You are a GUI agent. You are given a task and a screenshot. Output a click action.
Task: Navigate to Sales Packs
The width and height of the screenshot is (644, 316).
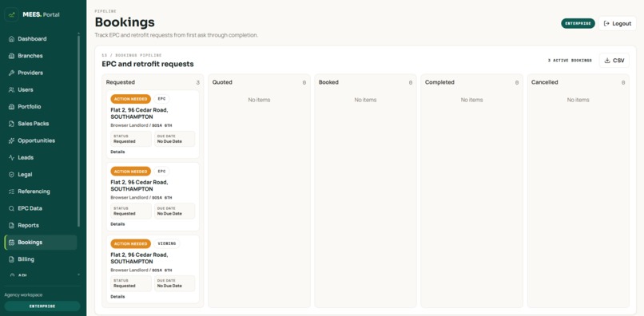41,124
